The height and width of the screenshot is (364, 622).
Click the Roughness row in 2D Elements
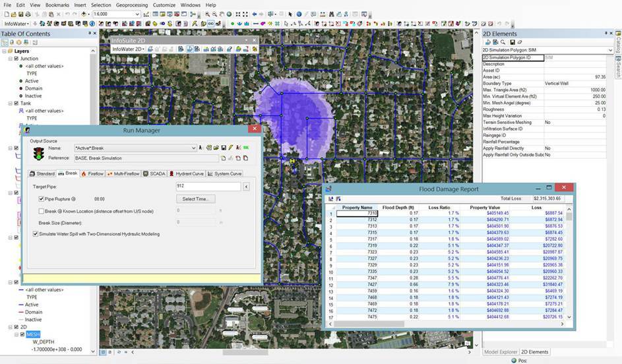tap(544, 109)
